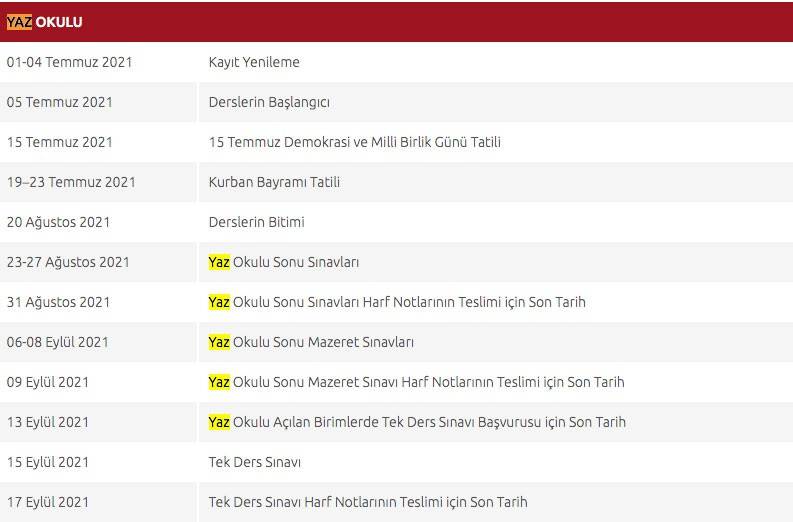The image size is (793, 522).
Task: Click the Tek Ders Sınavı Başvurusu deadline row
Action: [x=416, y=422]
